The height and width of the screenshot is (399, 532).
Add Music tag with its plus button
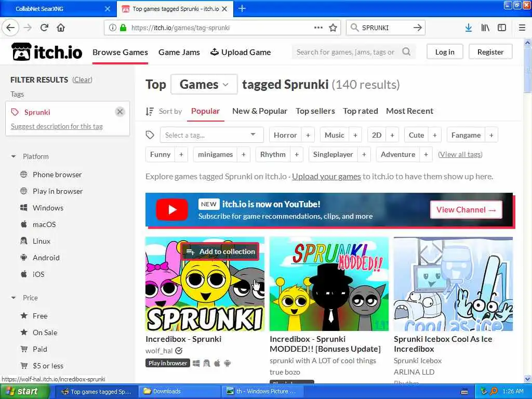(x=355, y=135)
